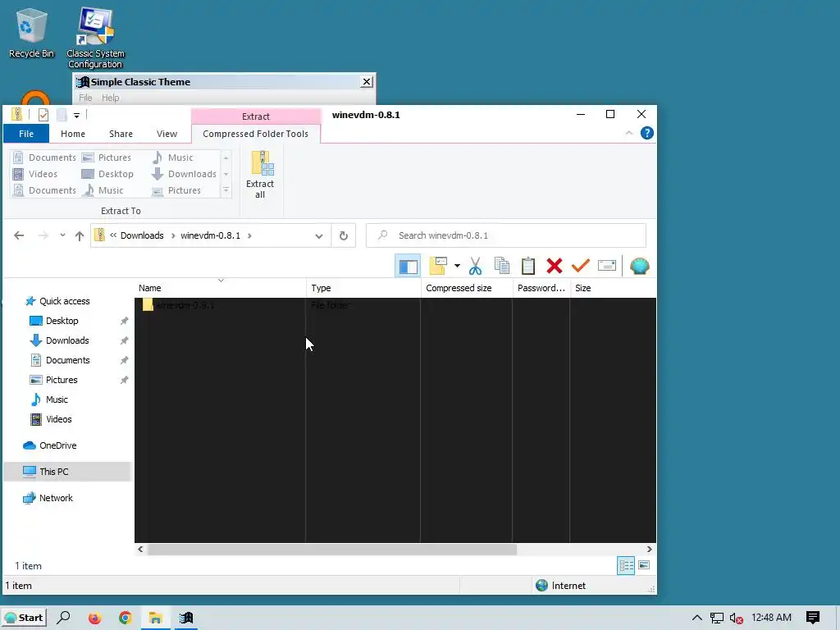Open Videos in navigation pane
The width and height of the screenshot is (840, 630).
(58, 419)
